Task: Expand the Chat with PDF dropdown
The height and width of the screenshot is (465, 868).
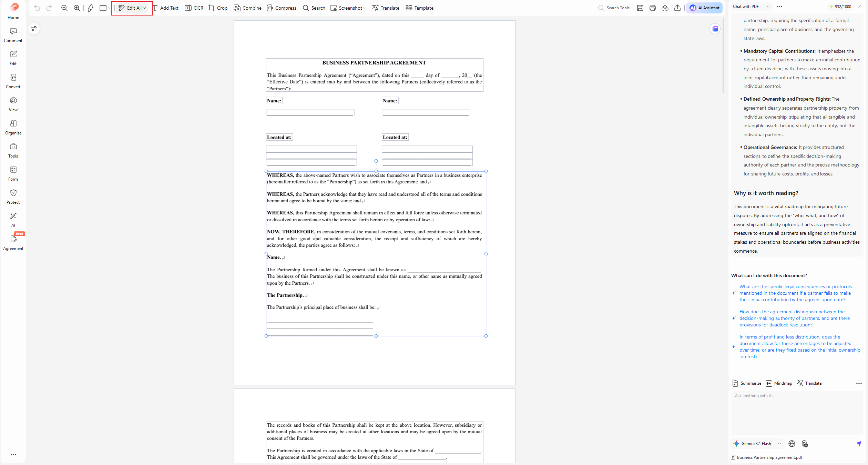Action: [768, 7]
